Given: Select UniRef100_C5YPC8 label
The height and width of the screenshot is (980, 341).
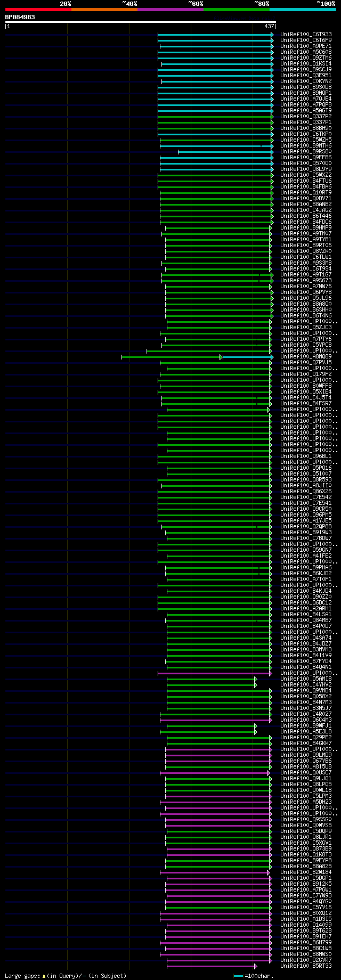Looking at the screenshot, I should [x=306, y=345].
